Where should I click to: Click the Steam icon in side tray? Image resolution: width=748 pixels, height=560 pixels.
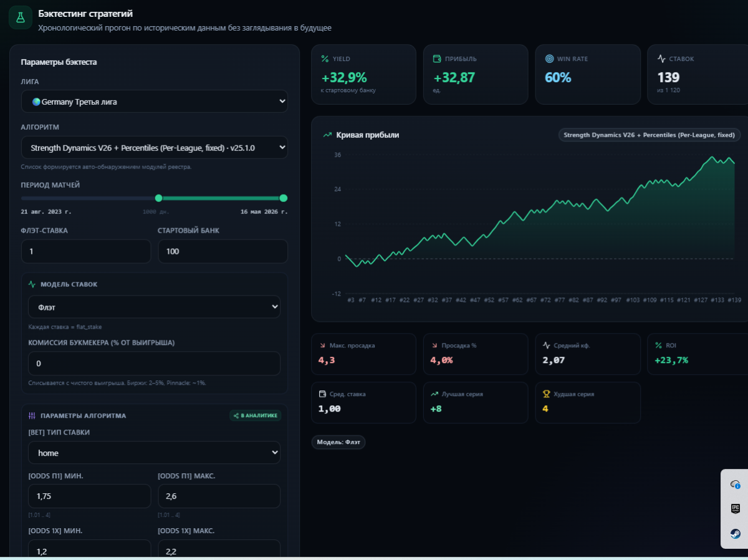[735, 534]
